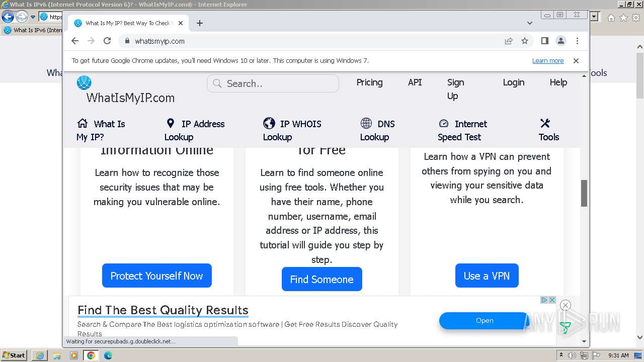This screenshot has height=362, width=644.
Task: Expand the Internet Explorer address dropdown arrow
Action: pyautogui.click(x=595, y=17)
